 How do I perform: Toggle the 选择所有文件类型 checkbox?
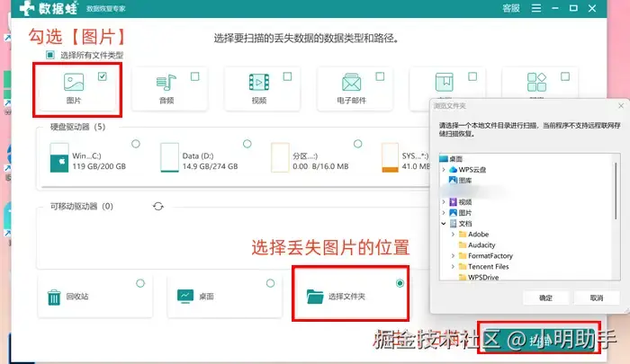50,55
